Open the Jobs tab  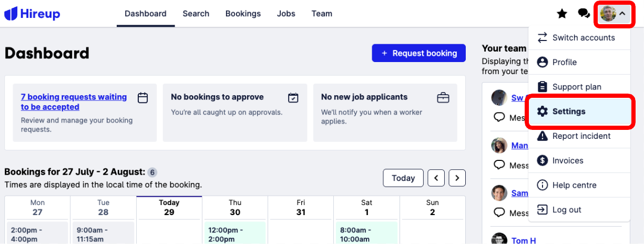click(x=286, y=14)
